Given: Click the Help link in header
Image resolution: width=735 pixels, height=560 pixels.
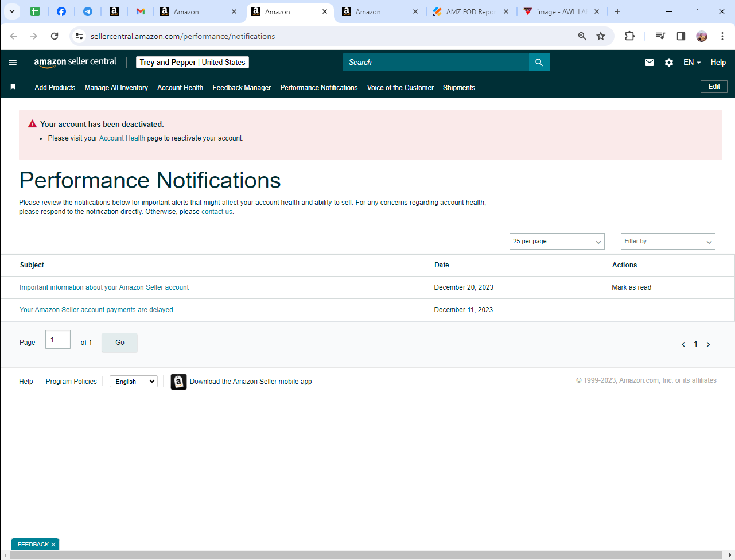Looking at the screenshot, I should point(718,63).
